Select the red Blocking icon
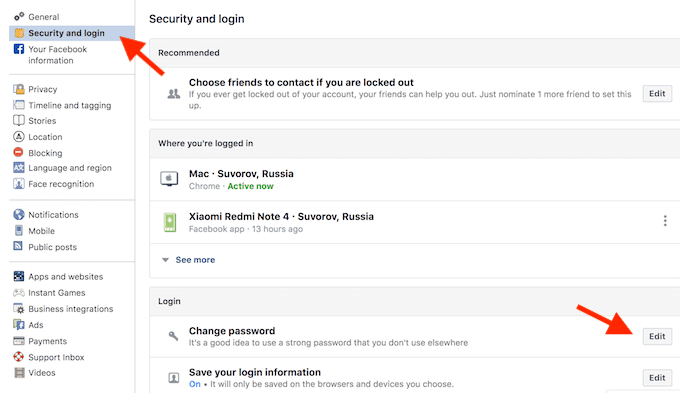Image resolution: width=680 pixels, height=393 pixels. (18, 152)
